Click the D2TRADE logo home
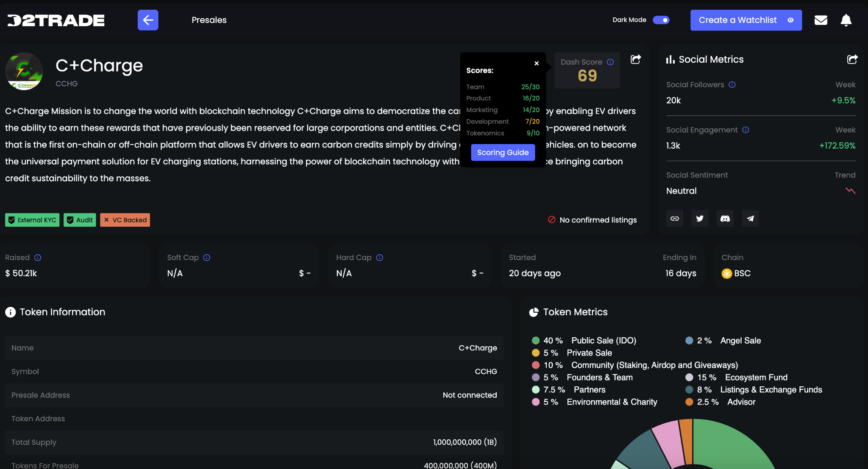The image size is (868, 469). coord(56,20)
